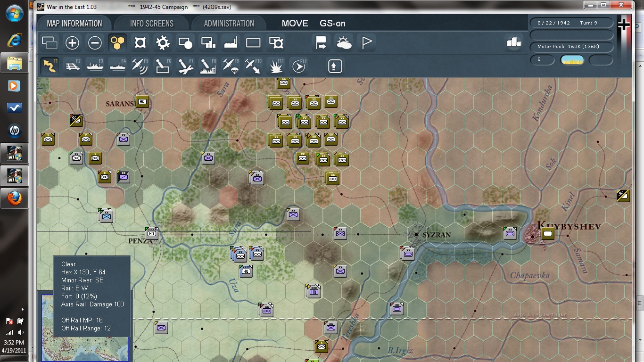Open the Windows Start menu
This screenshot has height=362, width=644.
15,13
